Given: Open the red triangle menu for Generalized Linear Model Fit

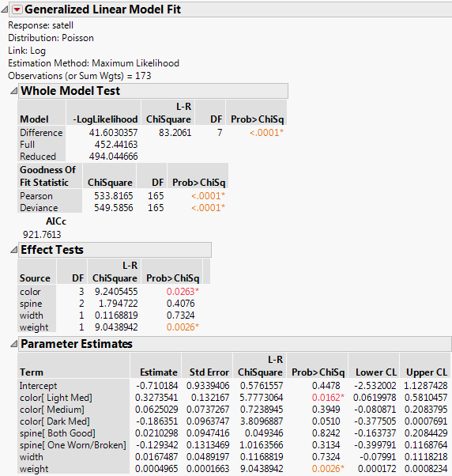Looking at the screenshot, I should point(17,9).
